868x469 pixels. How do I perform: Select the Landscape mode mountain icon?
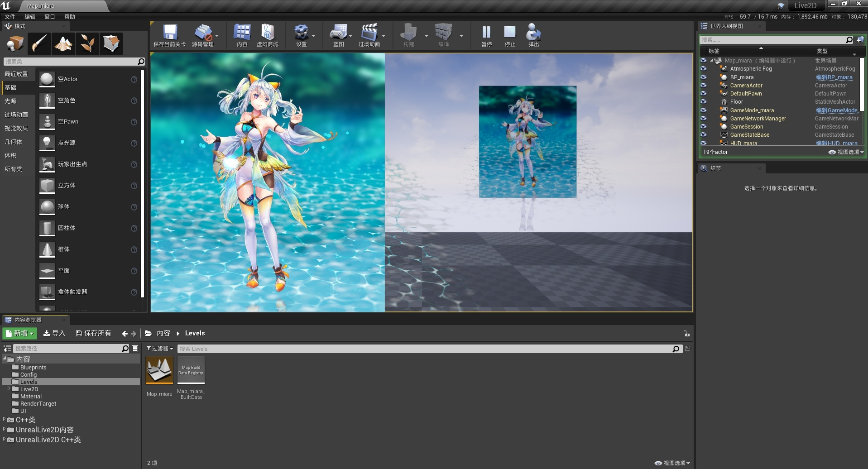coord(63,43)
